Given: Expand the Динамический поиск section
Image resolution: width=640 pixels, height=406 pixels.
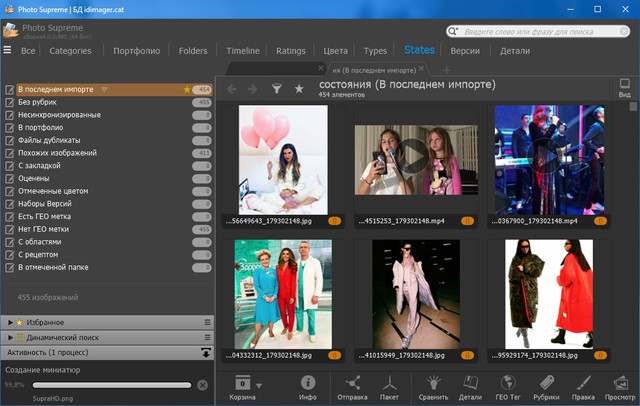Looking at the screenshot, I should coord(10,337).
